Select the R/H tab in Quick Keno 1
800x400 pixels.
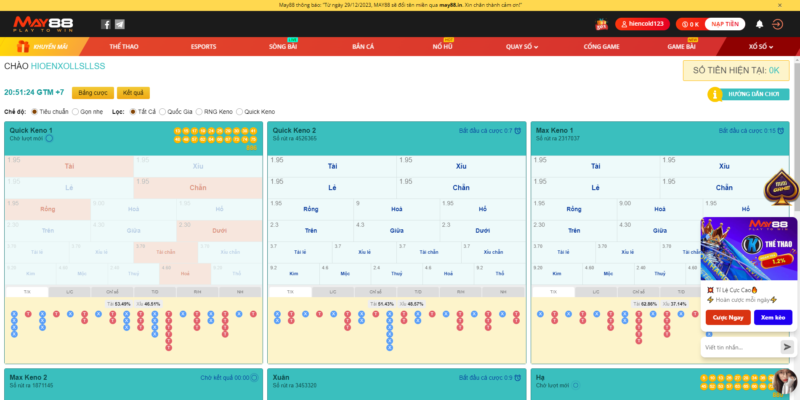197,292
